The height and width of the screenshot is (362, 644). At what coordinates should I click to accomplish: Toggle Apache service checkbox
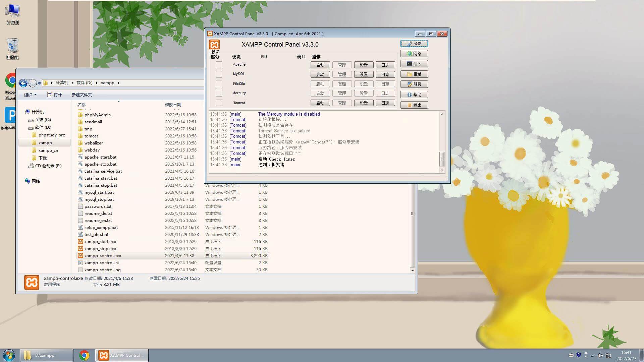pos(219,65)
